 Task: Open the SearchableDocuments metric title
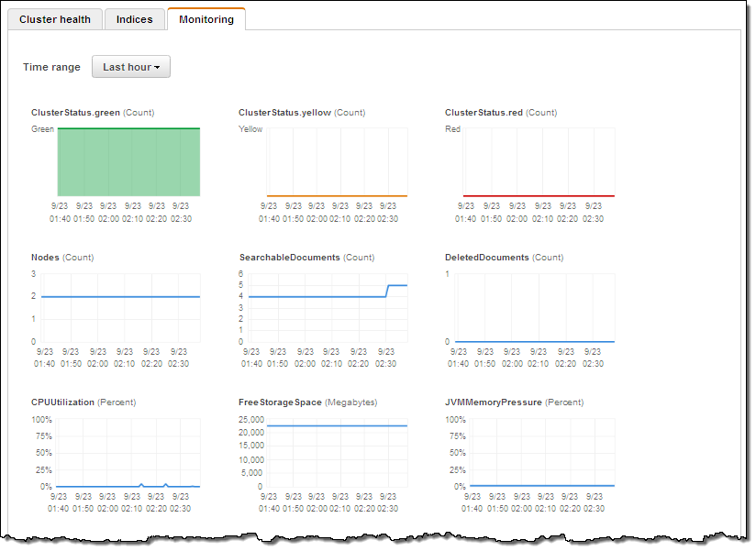pyautogui.click(x=289, y=258)
